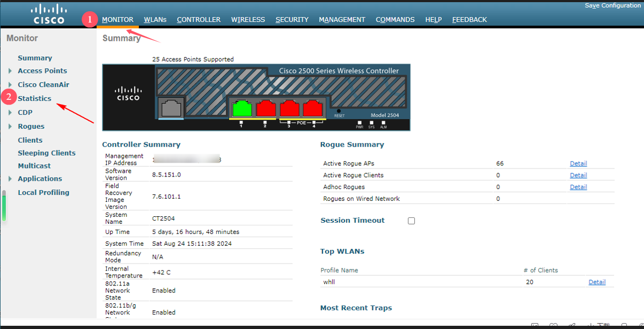Click Redundancy Mode value N/A
Screen dimensions: 644x329
[158, 257]
